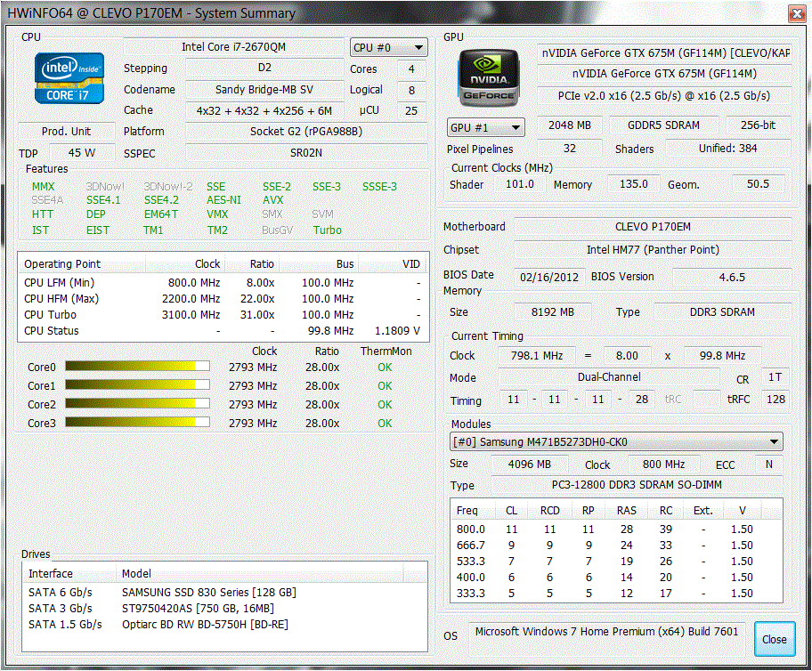The height and width of the screenshot is (671, 812).
Task: Select the CPU HFM (Max) row
Action: [223, 299]
